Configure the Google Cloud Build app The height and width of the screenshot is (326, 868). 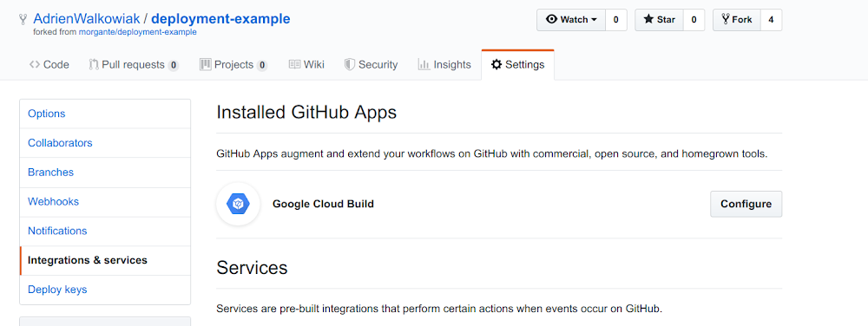(x=746, y=204)
